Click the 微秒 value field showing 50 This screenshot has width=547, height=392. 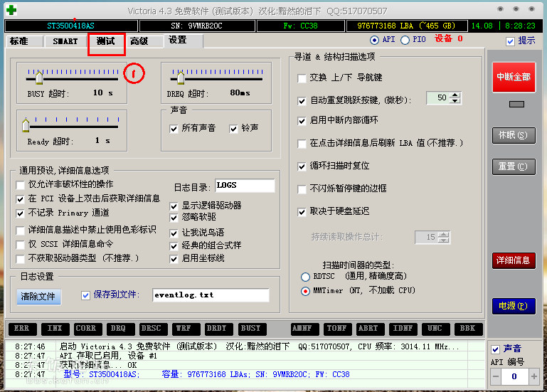tap(438, 98)
